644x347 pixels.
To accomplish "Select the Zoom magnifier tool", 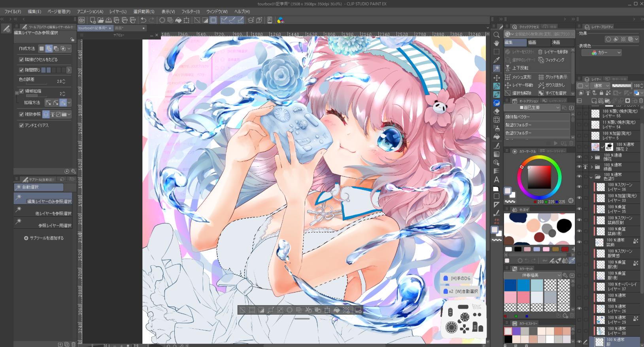I will click(497, 35).
